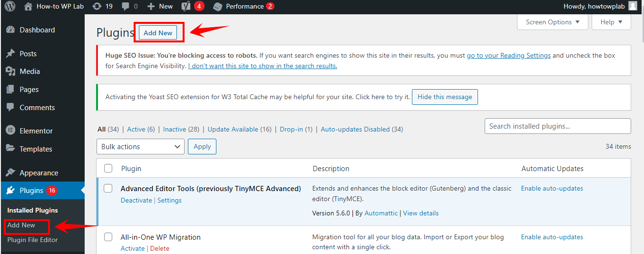Viewport: 644px width, 254px height.
Task: Click I don't want this site to show link
Action: tap(263, 66)
